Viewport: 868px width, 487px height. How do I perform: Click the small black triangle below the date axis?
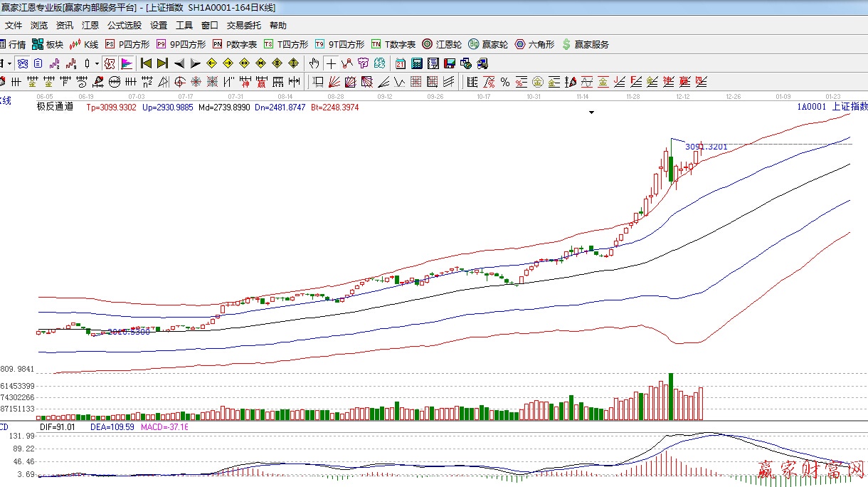click(x=591, y=112)
